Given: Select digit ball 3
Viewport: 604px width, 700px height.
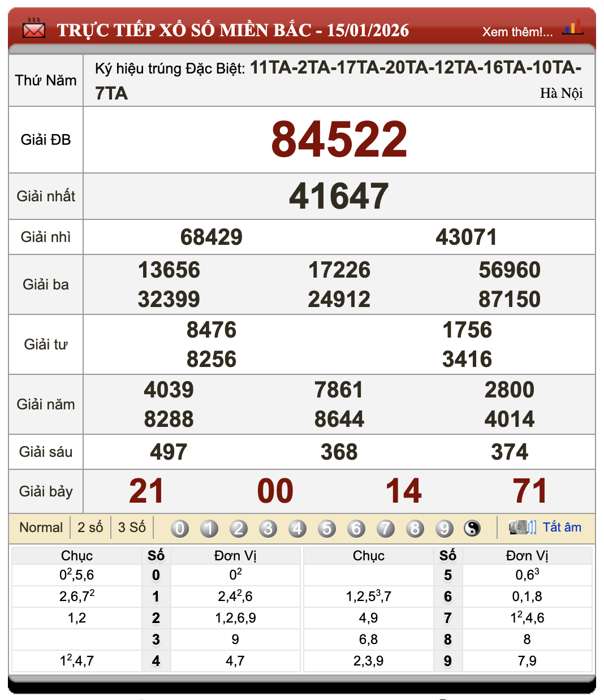Looking at the screenshot, I should coord(269,528).
